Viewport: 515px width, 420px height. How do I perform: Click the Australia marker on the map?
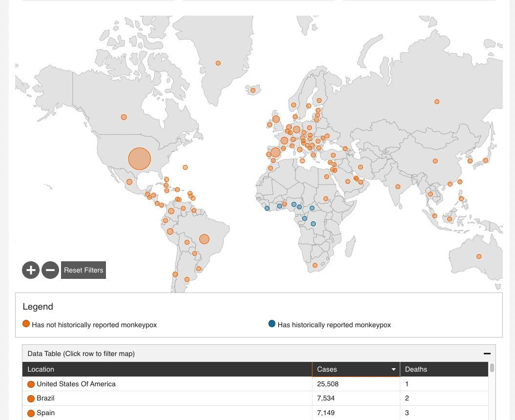pyautogui.click(x=479, y=256)
